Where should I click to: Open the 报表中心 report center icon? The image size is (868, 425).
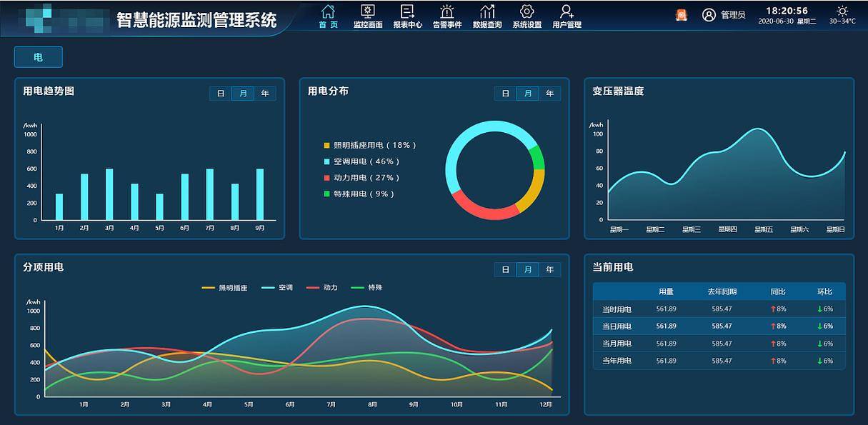tap(408, 14)
